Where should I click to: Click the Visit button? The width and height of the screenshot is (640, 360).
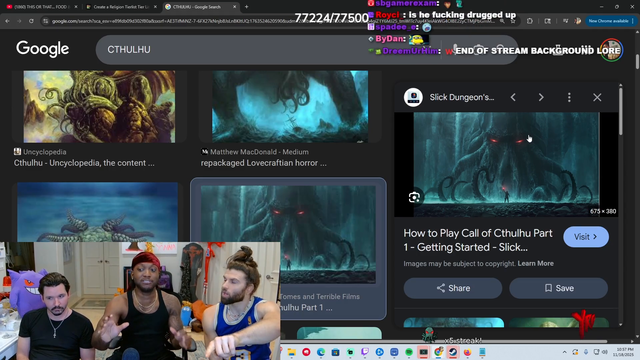[x=586, y=237]
